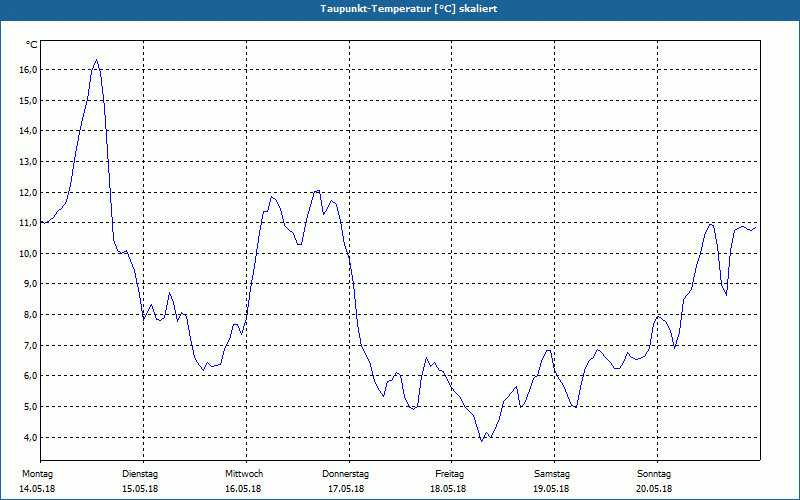The width and height of the screenshot is (800, 500).
Task: Click the date 20.05.18
Action: point(654,489)
